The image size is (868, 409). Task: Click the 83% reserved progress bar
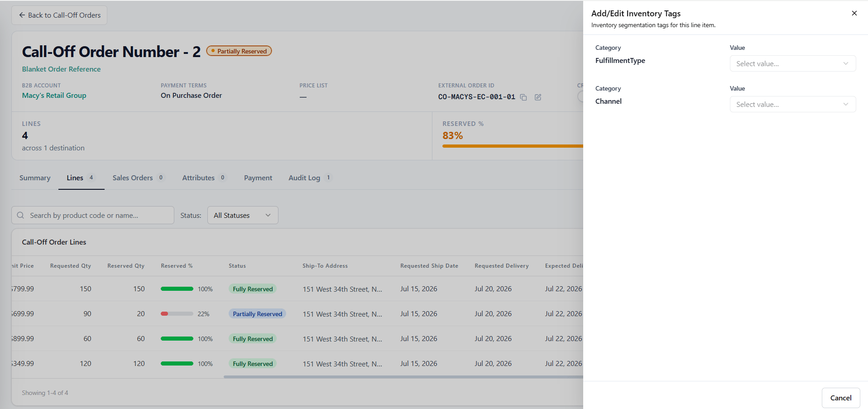click(513, 146)
